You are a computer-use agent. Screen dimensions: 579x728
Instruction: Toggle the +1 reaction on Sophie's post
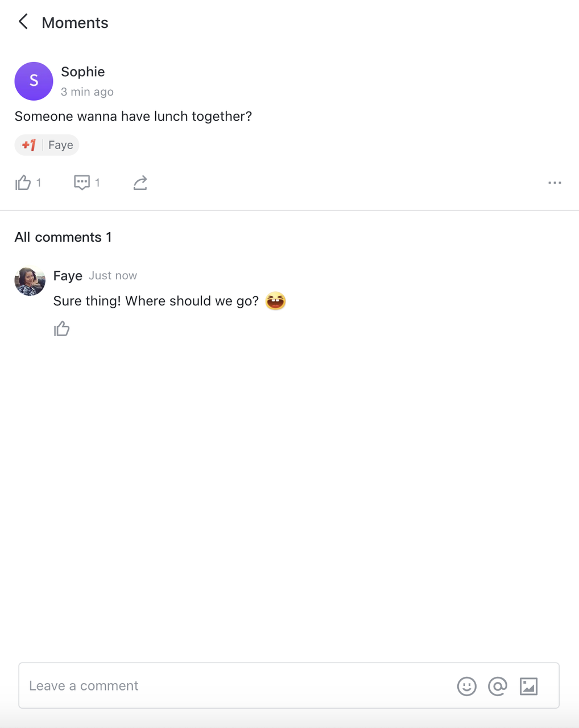[x=29, y=145]
